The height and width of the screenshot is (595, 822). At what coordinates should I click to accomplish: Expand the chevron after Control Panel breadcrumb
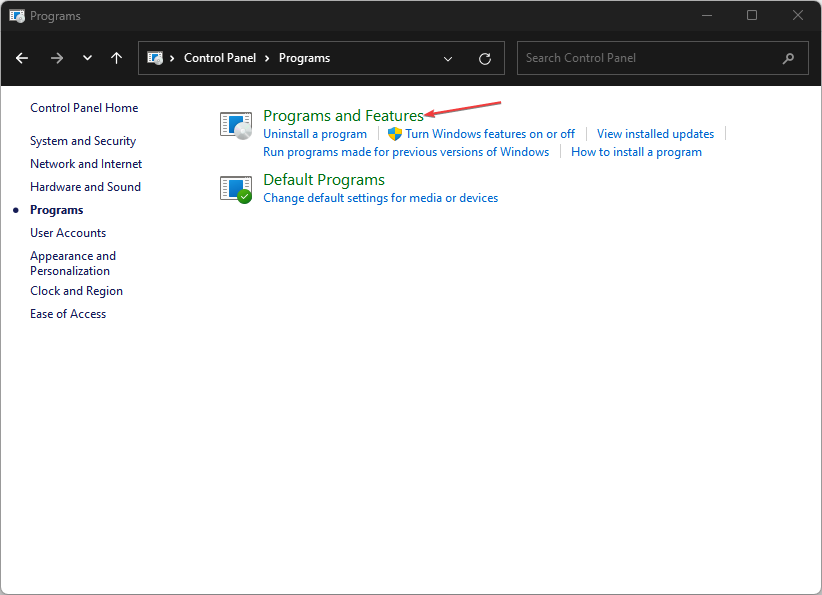point(267,58)
